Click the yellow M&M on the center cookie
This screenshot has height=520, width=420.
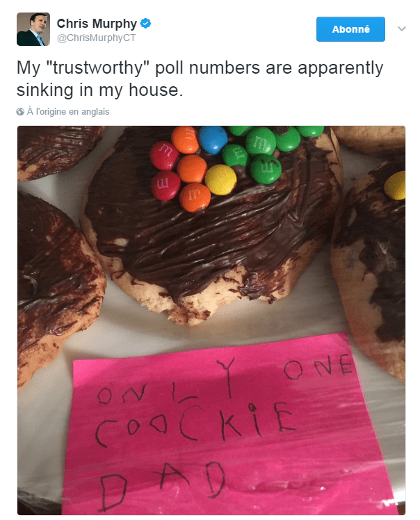click(x=220, y=179)
